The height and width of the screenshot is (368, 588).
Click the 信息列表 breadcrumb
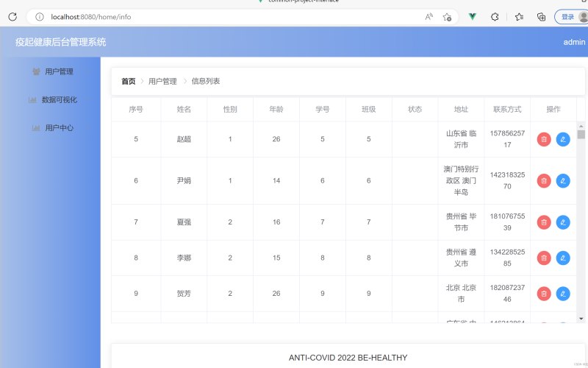pos(206,81)
